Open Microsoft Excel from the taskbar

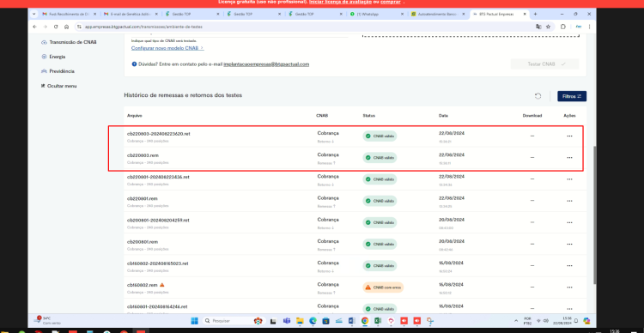pos(378,321)
